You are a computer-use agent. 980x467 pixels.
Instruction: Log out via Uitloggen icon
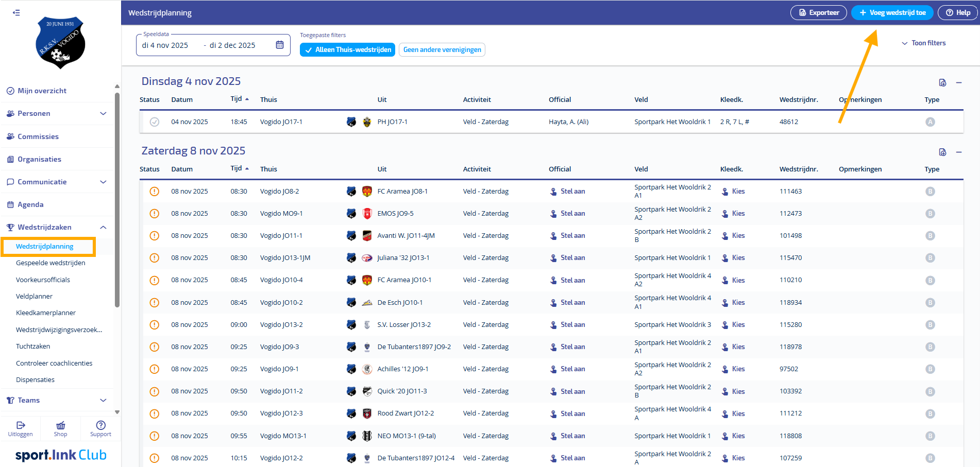(x=21, y=428)
